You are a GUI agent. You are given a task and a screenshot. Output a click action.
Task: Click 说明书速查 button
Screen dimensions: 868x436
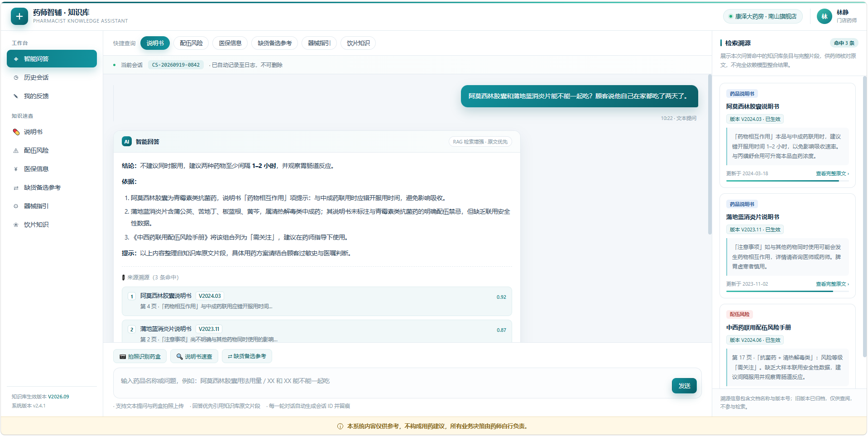pos(194,356)
